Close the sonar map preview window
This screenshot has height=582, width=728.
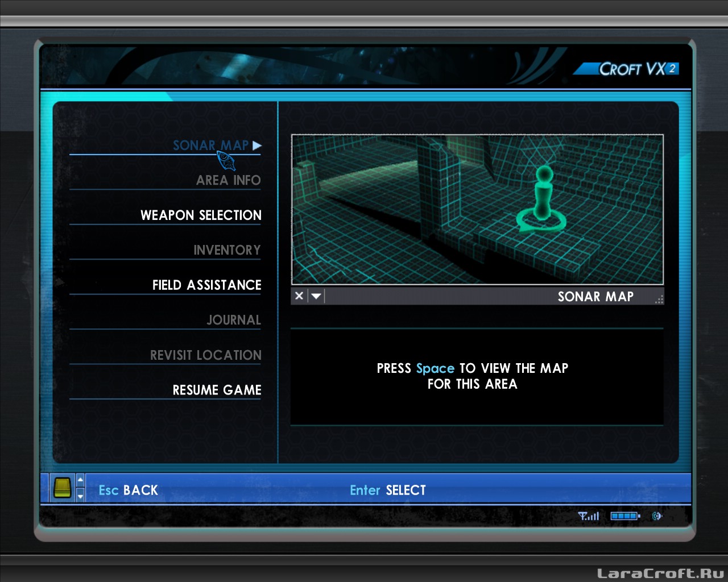pyautogui.click(x=299, y=296)
